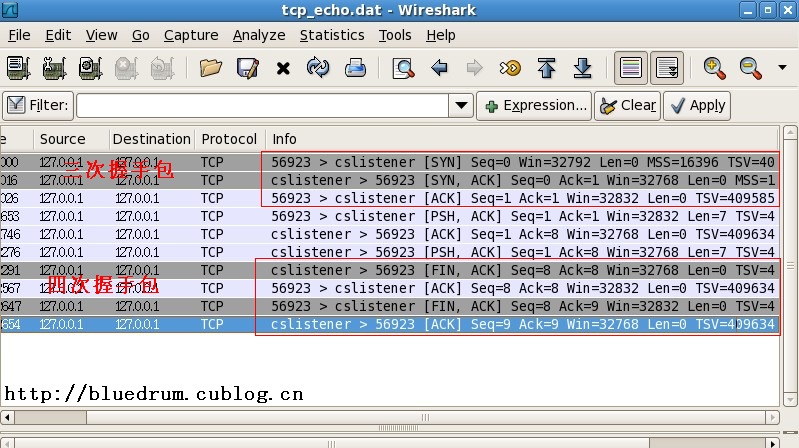Viewport: 799px width, 448px height.
Task: Save the capture file as
Action: (248, 68)
